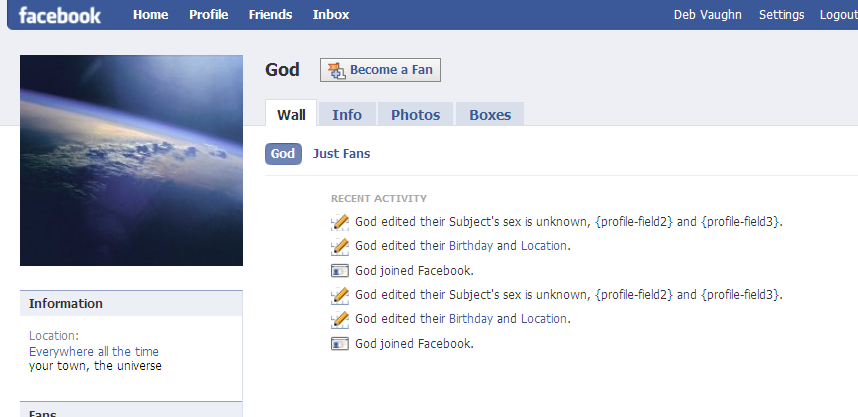The width and height of the screenshot is (858, 417).
Task: Click pencil icon beside first Subject's sex entry
Action: (340, 222)
